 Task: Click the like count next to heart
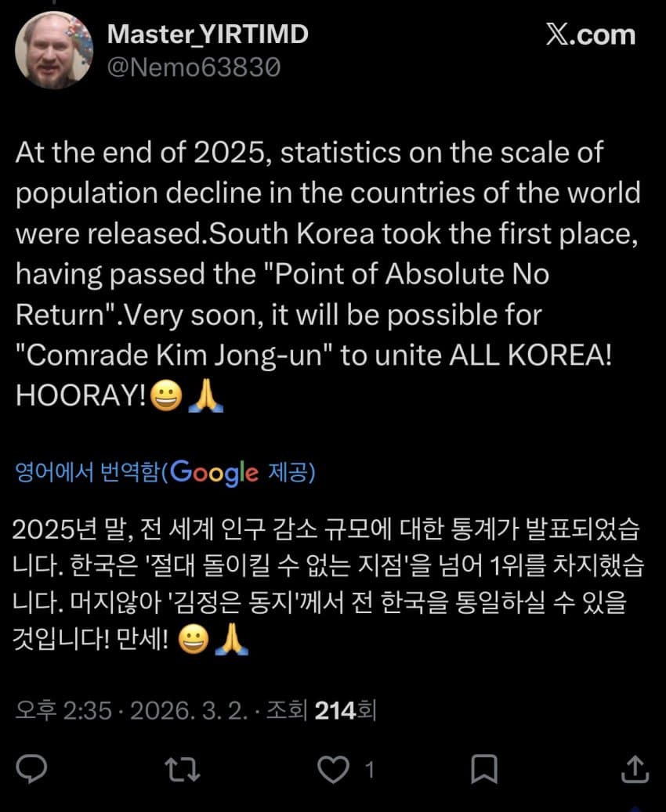[x=370, y=770]
